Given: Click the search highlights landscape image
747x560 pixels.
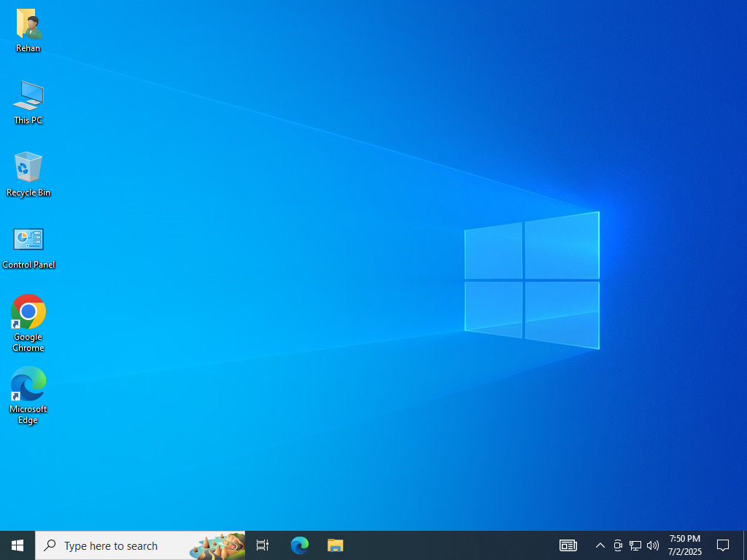Looking at the screenshot, I should pos(217,545).
